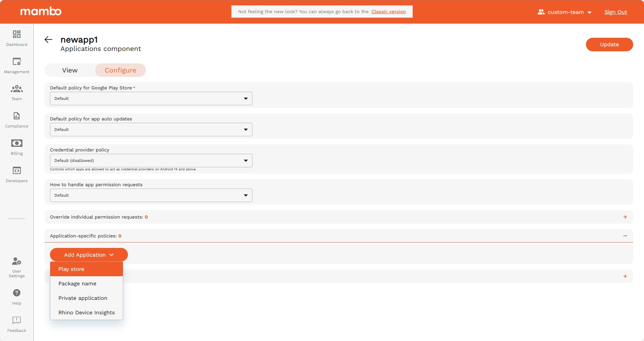Switch to the View tab

pos(70,70)
